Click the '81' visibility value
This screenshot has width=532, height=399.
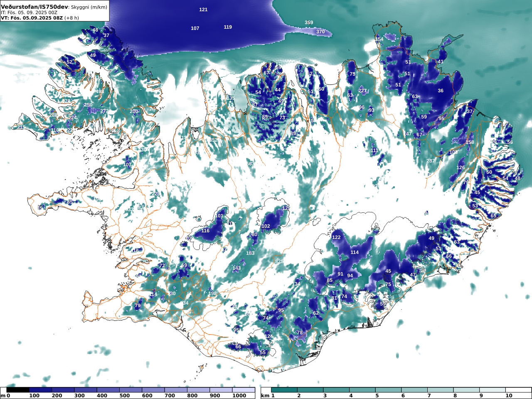pyautogui.click(x=334, y=298)
